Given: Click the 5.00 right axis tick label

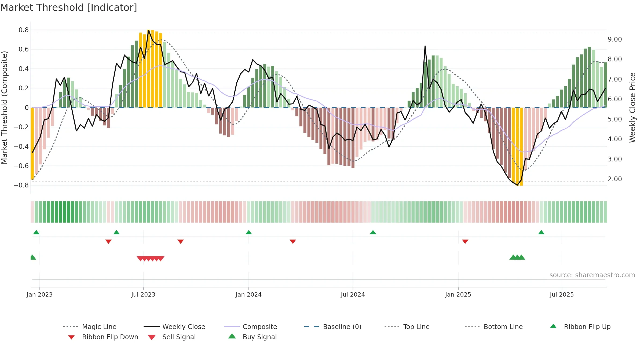Looking at the screenshot, I should pyautogui.click(x=615, y=119).
